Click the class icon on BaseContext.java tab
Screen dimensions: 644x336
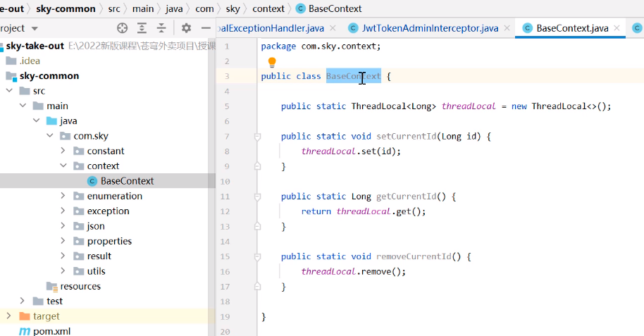click(x=528, y=28)
